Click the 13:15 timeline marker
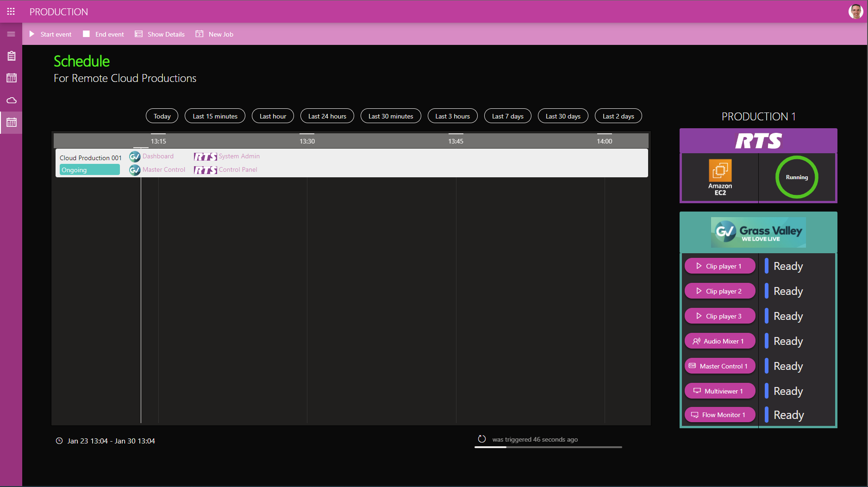 pos(158,141)
